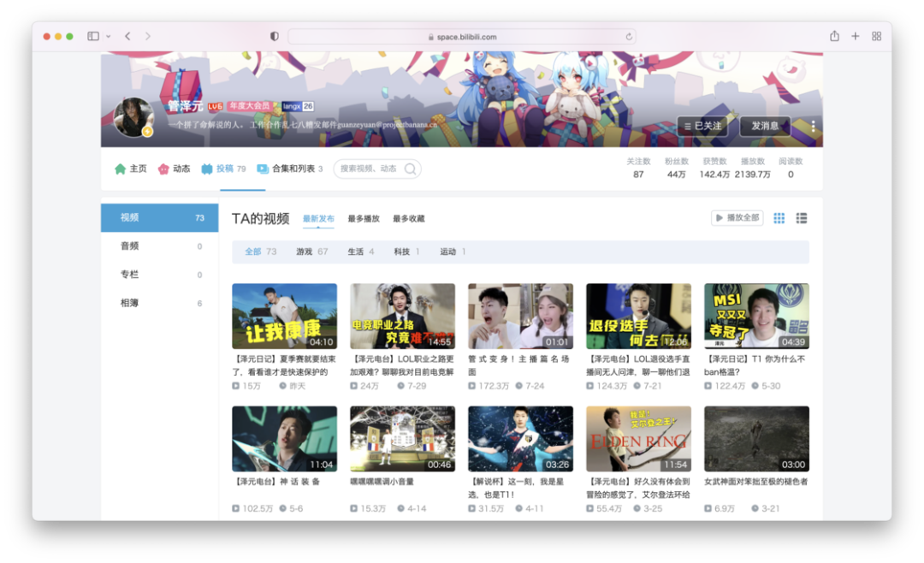
Task: Select the langx 26 fan badge
Action: click(298, 106)
